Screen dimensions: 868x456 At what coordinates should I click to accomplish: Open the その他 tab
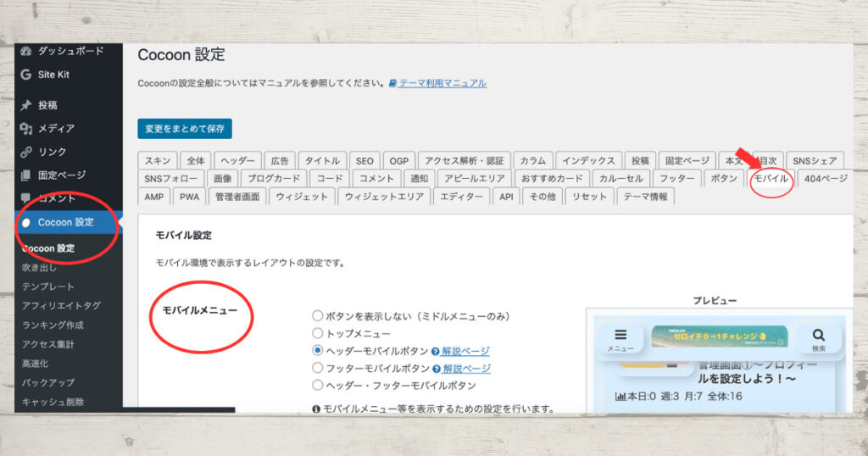(x=542, y=197)
